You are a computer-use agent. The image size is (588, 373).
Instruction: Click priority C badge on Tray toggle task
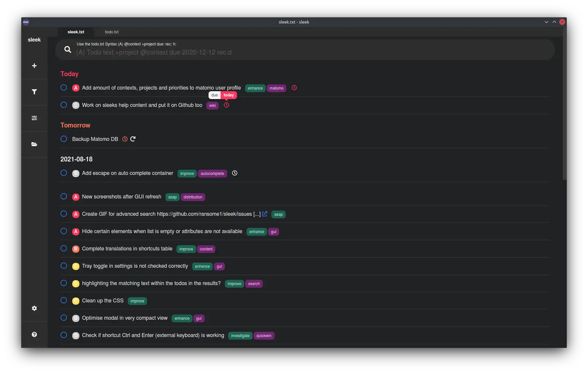point(76,266)
